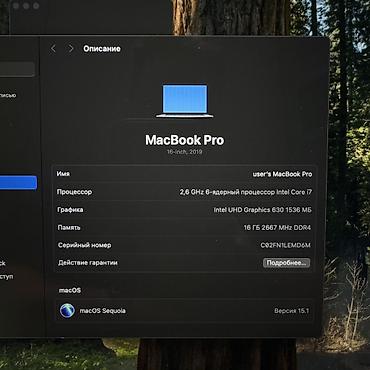Image resolution: width=370 pixels, height=370 pixels.
Task: Click the Графика row label
Action: [70, 210]
